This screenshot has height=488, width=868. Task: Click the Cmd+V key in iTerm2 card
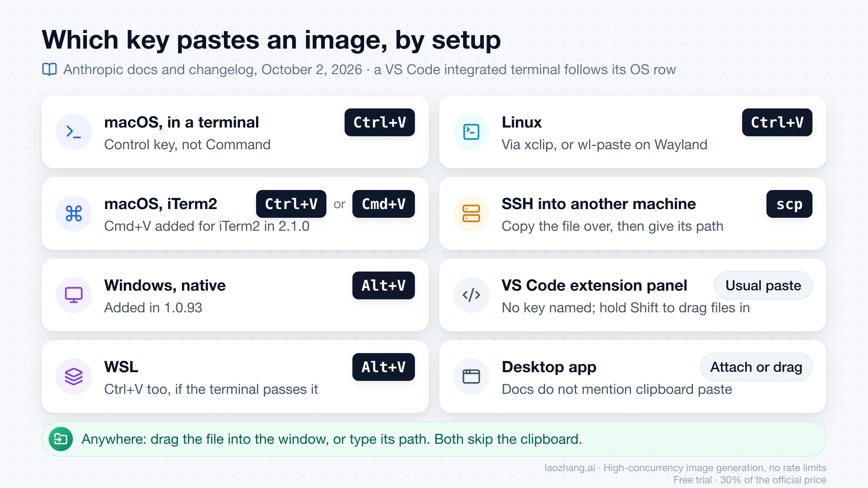pyautogui.click(x=384, y=204)
